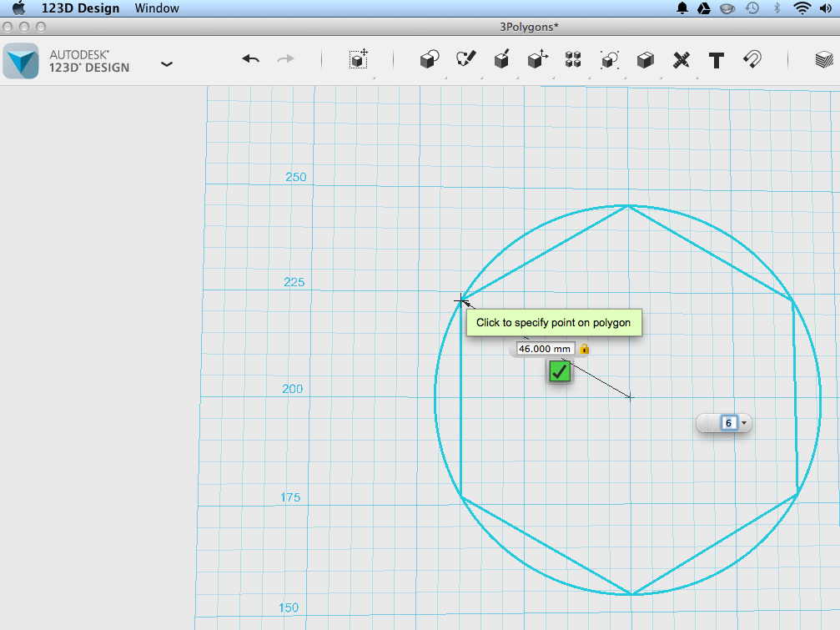Open the Transform tool

pos(359,59)
